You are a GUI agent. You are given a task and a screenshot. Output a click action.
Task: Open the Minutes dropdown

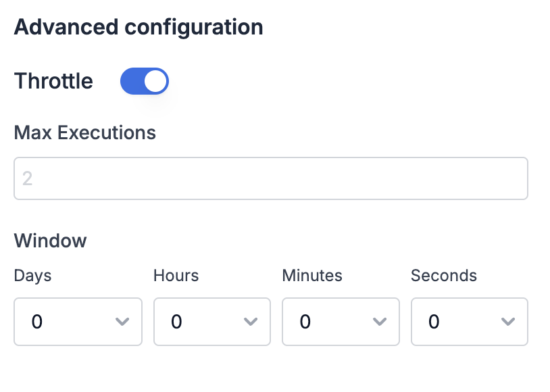341,322
